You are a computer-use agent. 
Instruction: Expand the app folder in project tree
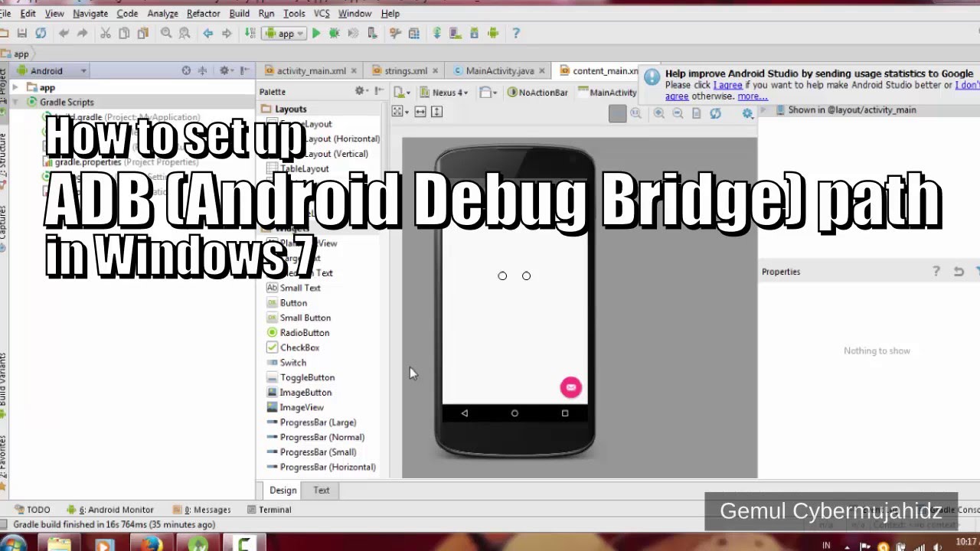coord(15,87)
